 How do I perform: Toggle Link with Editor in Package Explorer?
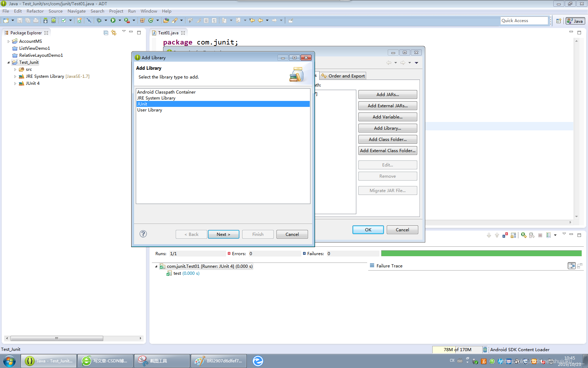[114, 33]
